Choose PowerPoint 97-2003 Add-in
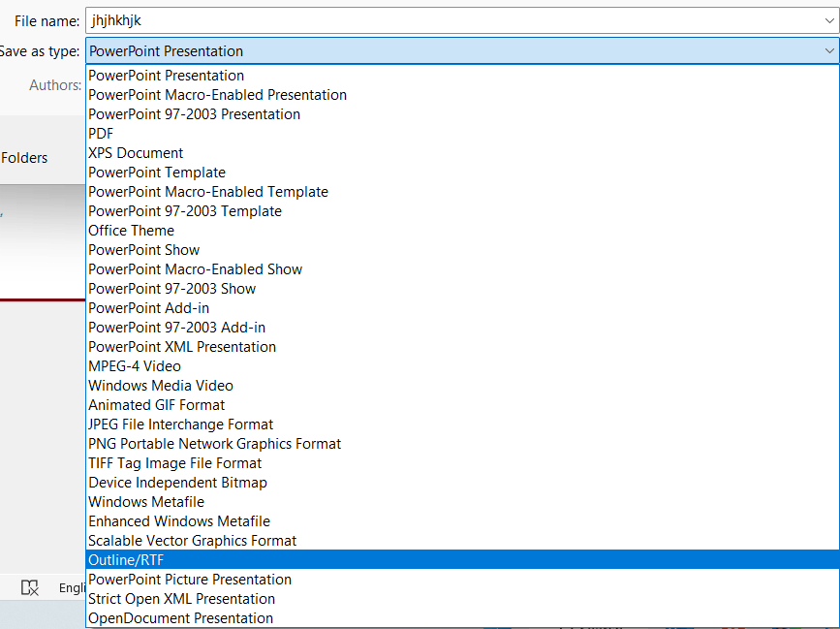 pyautogui.click(x=462, y=328)
